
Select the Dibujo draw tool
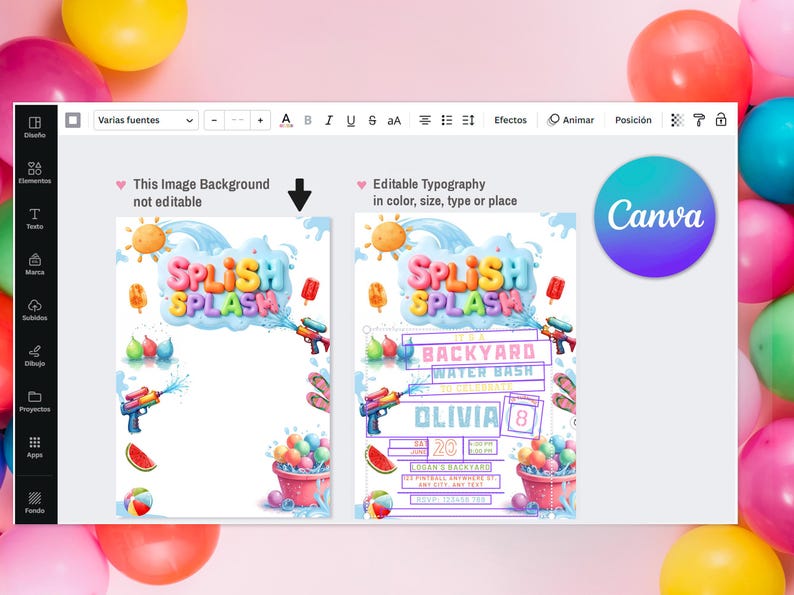tap(34, 355)
